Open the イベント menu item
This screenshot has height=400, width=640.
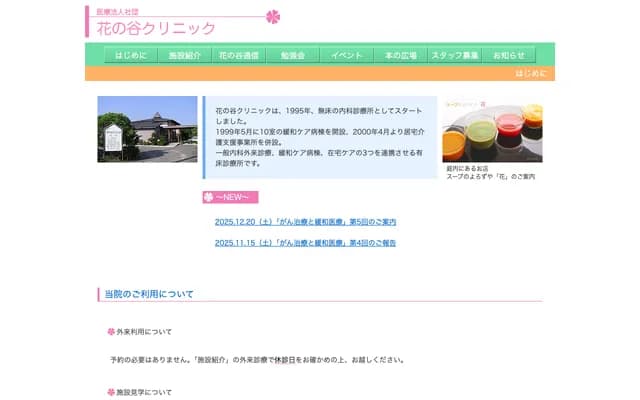click(347, 55)
